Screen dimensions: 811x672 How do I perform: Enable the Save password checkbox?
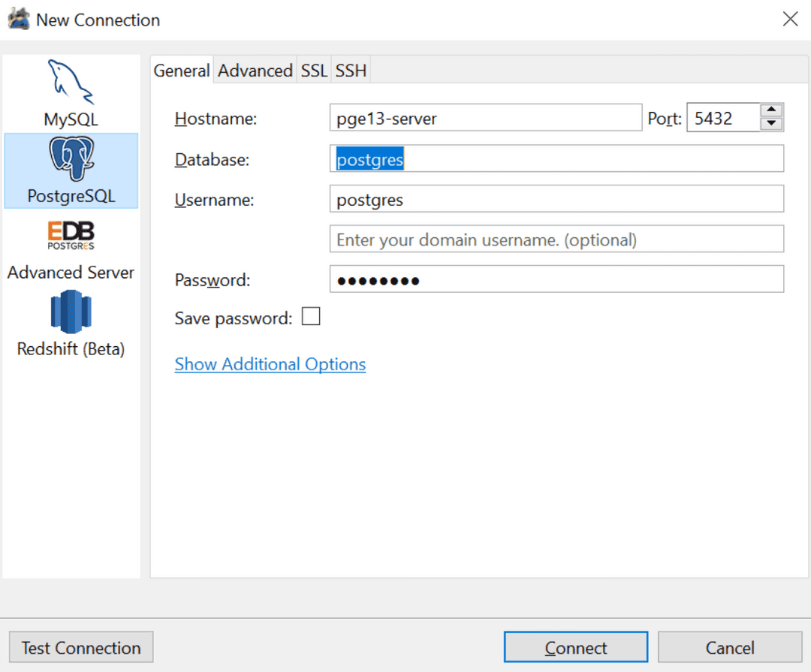coord(311,316)
